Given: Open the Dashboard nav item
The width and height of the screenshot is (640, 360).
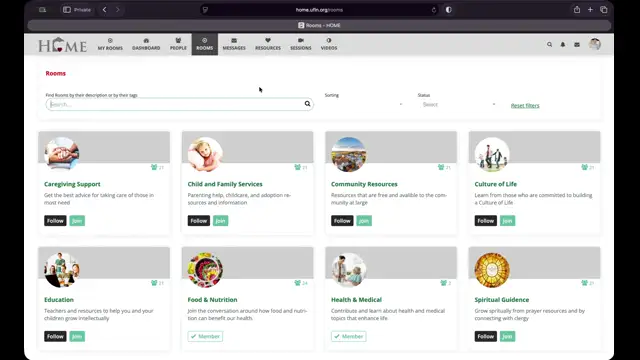Looking at the screenshot, I should 146,44.
